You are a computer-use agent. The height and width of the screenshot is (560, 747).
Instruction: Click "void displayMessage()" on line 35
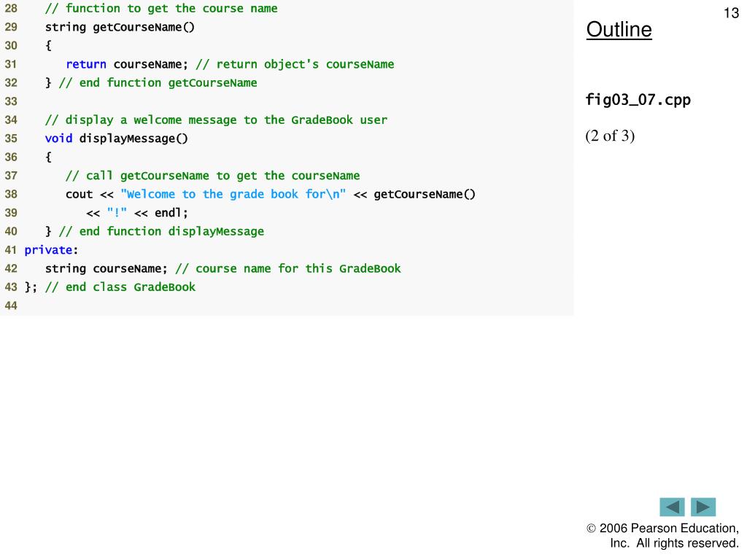(117, 139)
